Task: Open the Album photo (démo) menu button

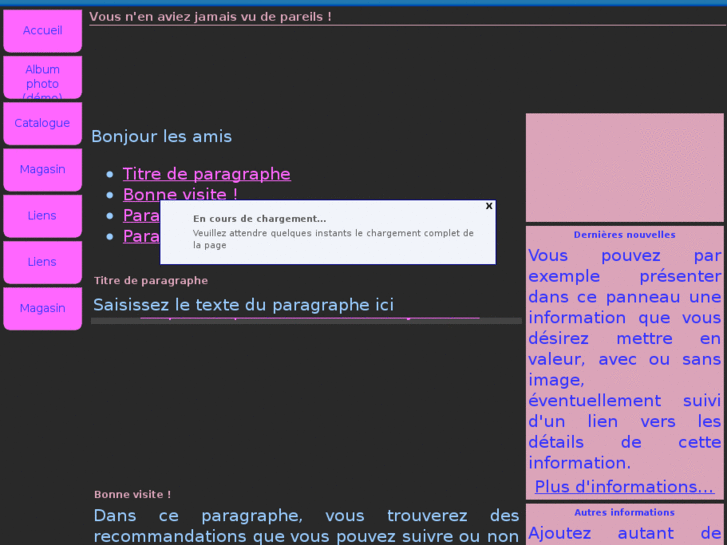Action: pos(43,77)
